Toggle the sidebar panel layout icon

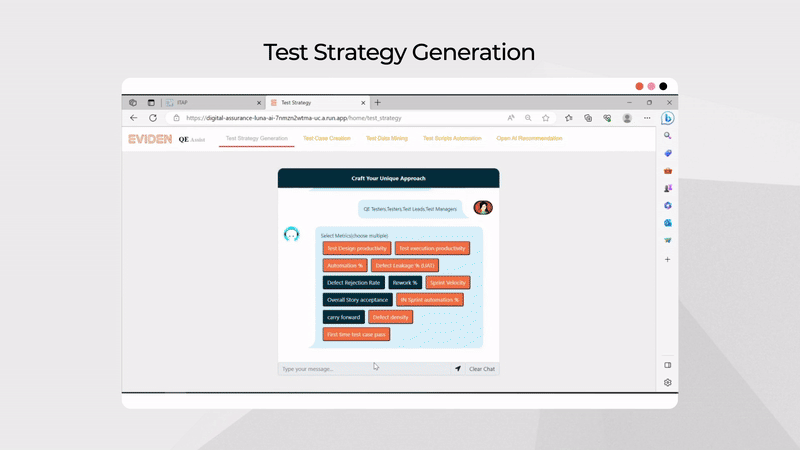tap(667, 365)
